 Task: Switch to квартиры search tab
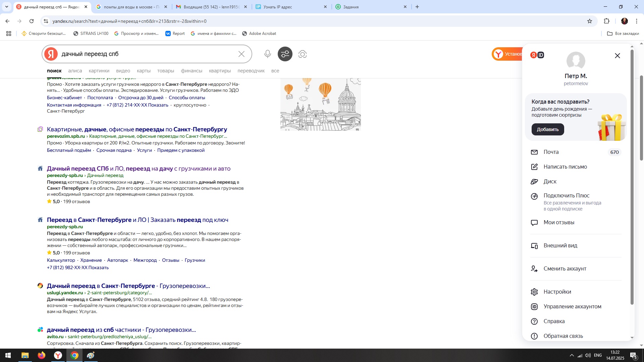[220, 71]
